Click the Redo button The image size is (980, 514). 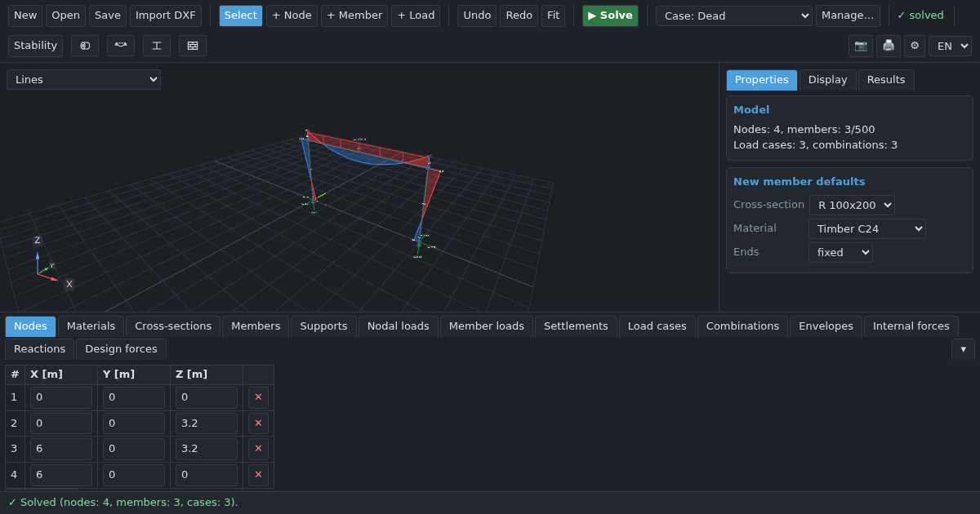tap(519, 16)
